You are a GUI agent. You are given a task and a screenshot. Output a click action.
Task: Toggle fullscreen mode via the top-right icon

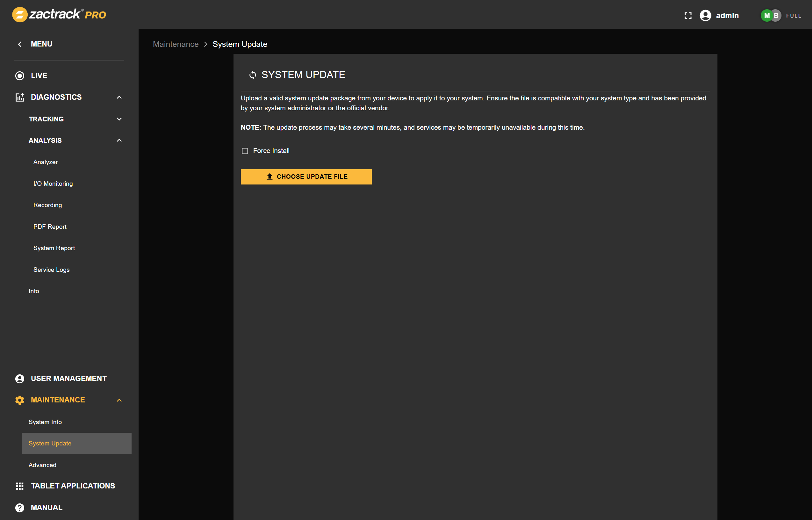tap(688, 15)
